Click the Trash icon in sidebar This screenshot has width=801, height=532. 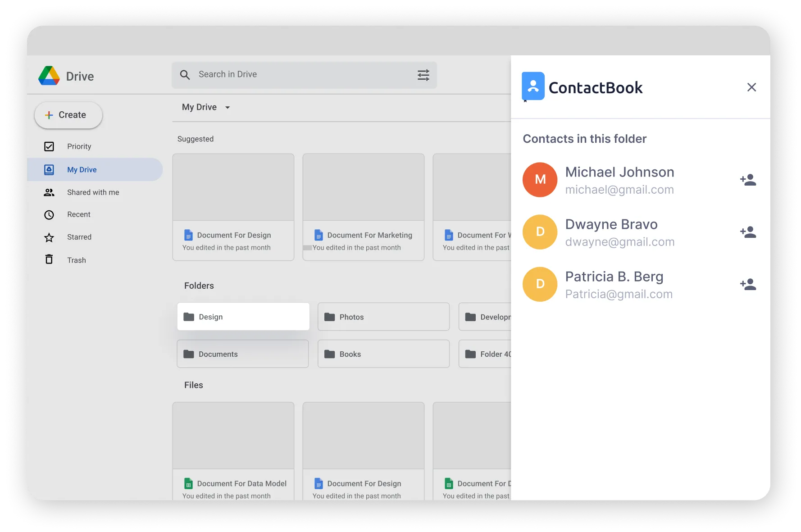click(49, 259)
